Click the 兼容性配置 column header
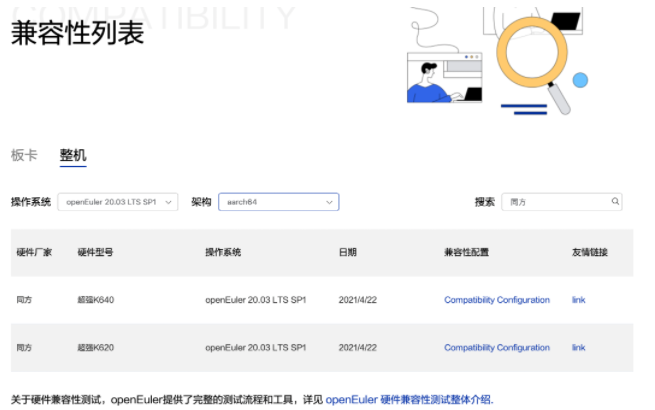 (x=466, y=252)
